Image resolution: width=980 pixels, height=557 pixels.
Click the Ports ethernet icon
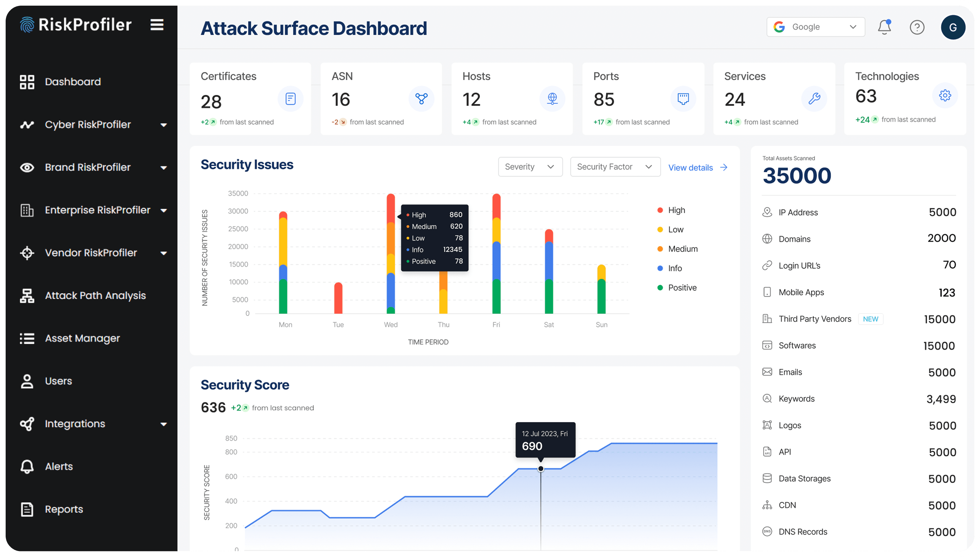(x=683, y=99)
